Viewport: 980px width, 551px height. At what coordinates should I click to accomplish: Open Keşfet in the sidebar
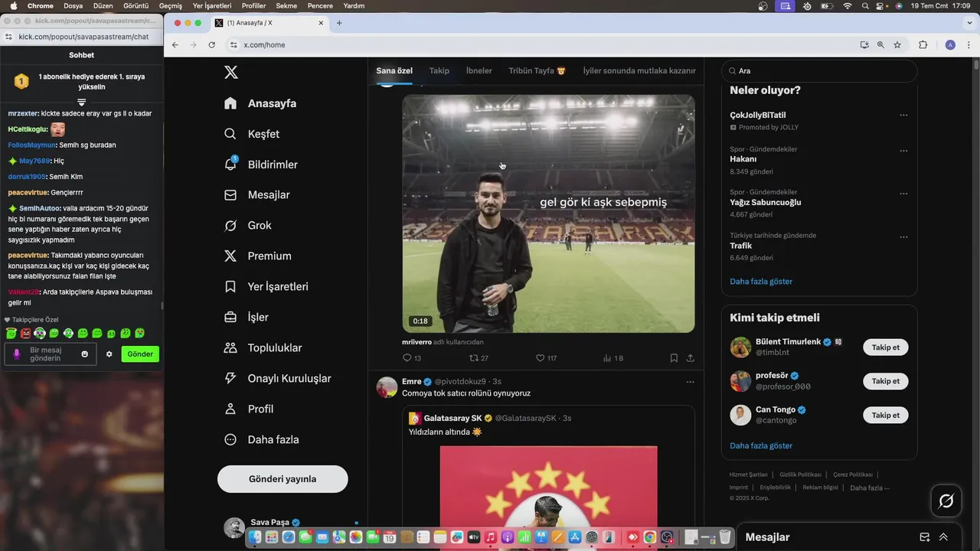(x=252, y=134)
